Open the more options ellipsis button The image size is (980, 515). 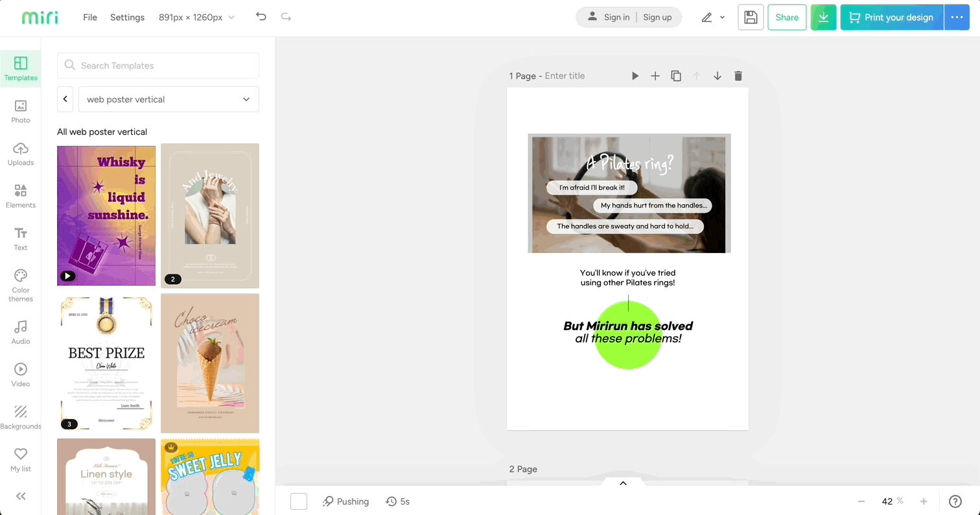coord(957,18)
